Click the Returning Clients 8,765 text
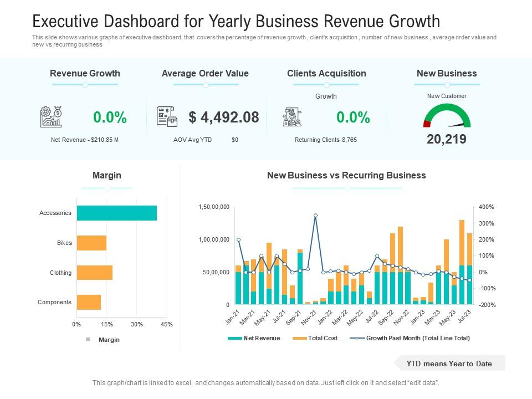The height and width of the screenshot is (399, 532). [326, 140]
